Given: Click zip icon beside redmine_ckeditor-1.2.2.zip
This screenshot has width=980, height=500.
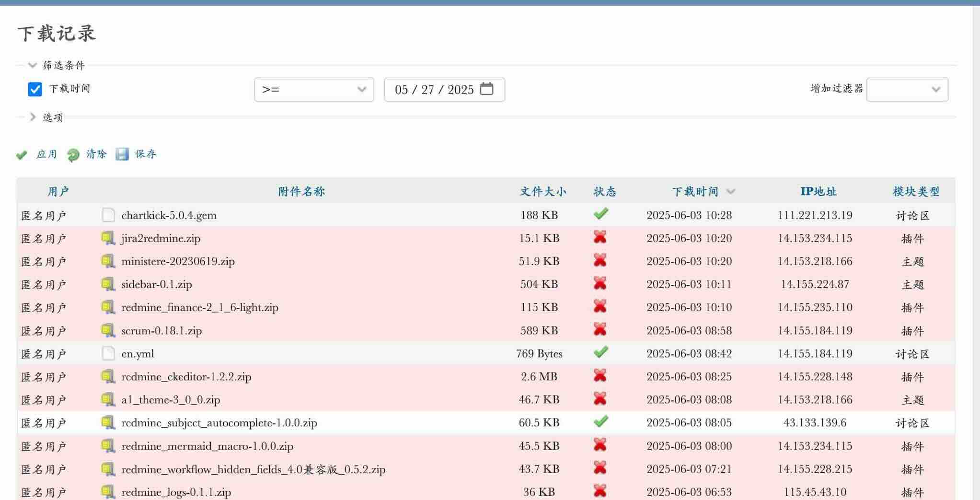Looking at the screenshot, I should click(x=108, y=376).
